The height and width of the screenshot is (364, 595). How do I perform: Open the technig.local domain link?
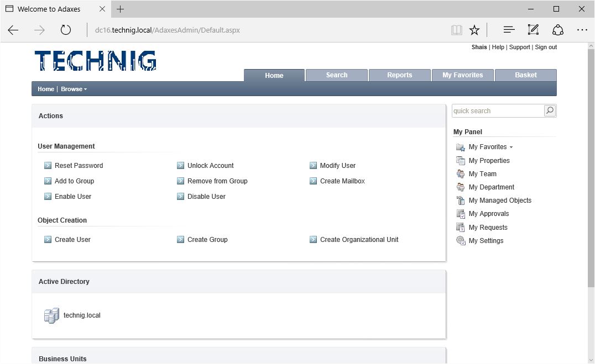click(x=82, y=315)
